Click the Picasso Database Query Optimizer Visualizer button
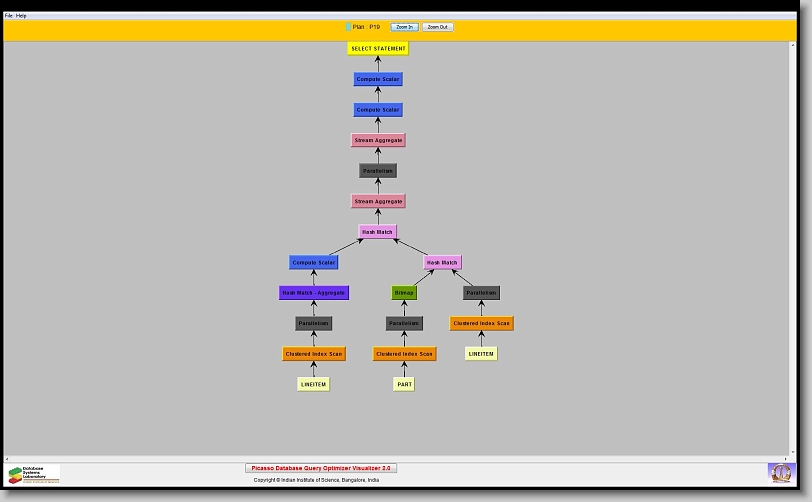The width and height of the screenshot is (812, 502). tap(321, 468)
